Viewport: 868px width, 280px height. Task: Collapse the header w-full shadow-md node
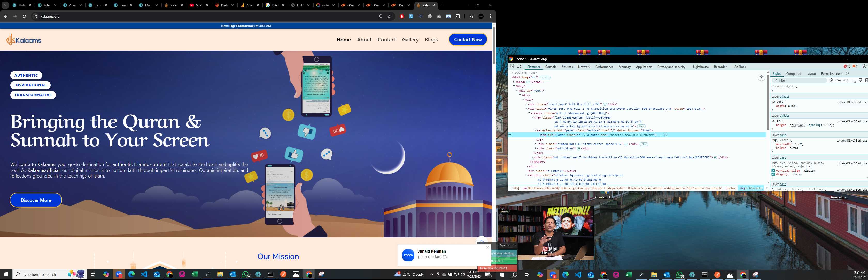[529, 113]
